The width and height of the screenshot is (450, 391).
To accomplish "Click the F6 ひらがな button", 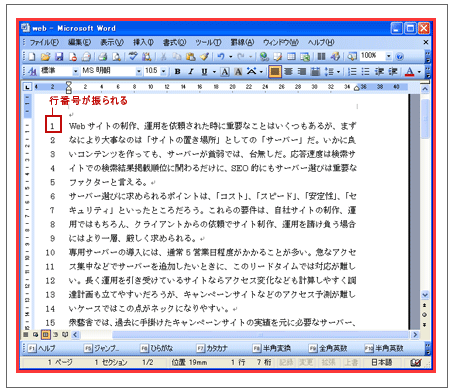I will [157, 348].
